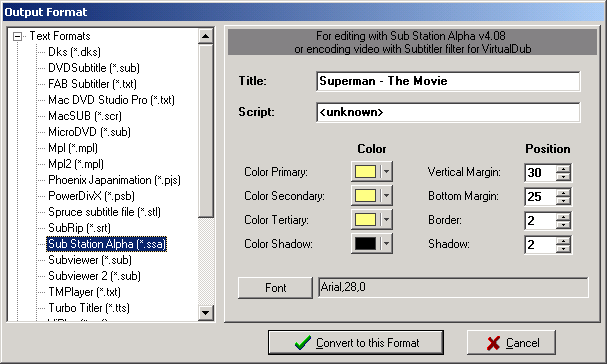Select MicroDVD (*.sub) format

89,132
